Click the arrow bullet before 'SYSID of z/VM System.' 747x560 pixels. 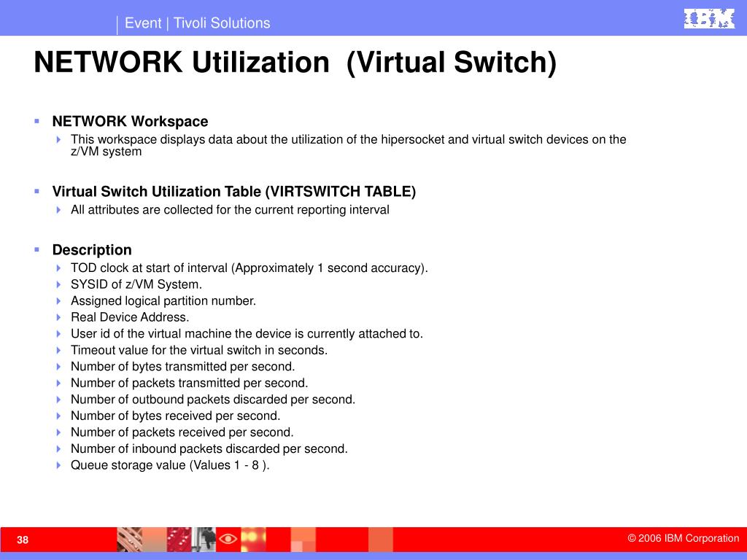(58, 285)
